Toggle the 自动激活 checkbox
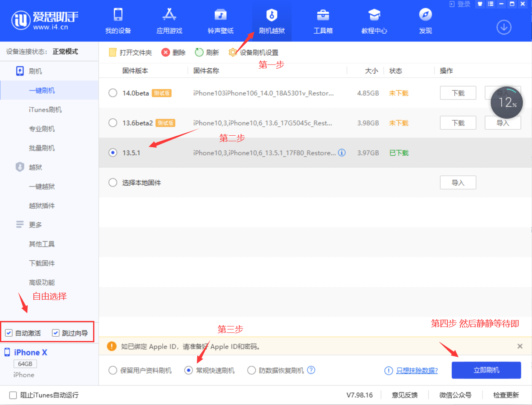Viewport: 532px width, 405px height. 9,333
